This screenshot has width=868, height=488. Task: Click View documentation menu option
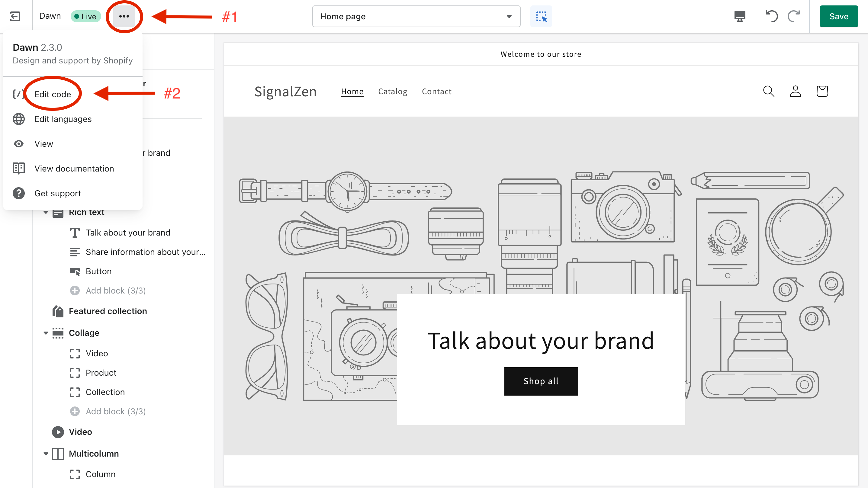pyautogui.click(x=74, y=169)
